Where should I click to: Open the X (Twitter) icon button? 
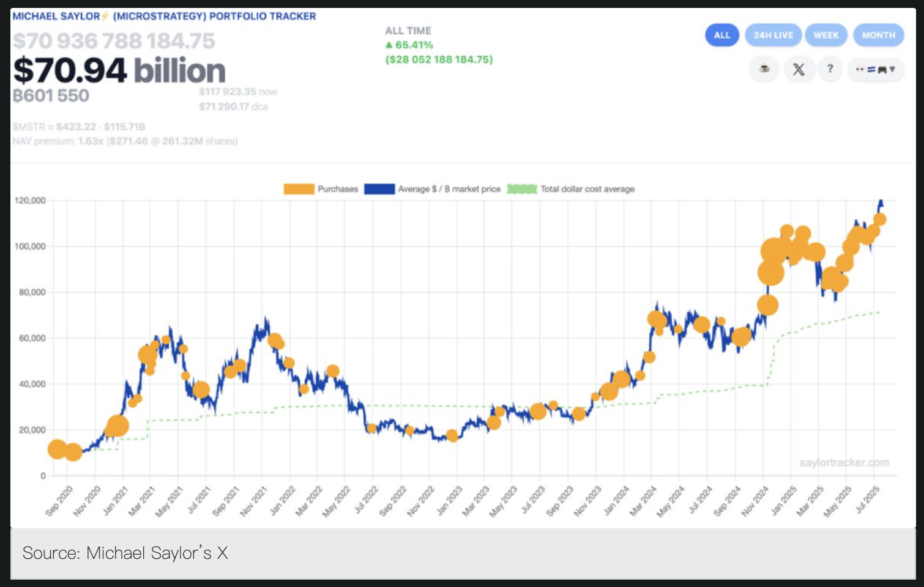click(x=799, y=69)
